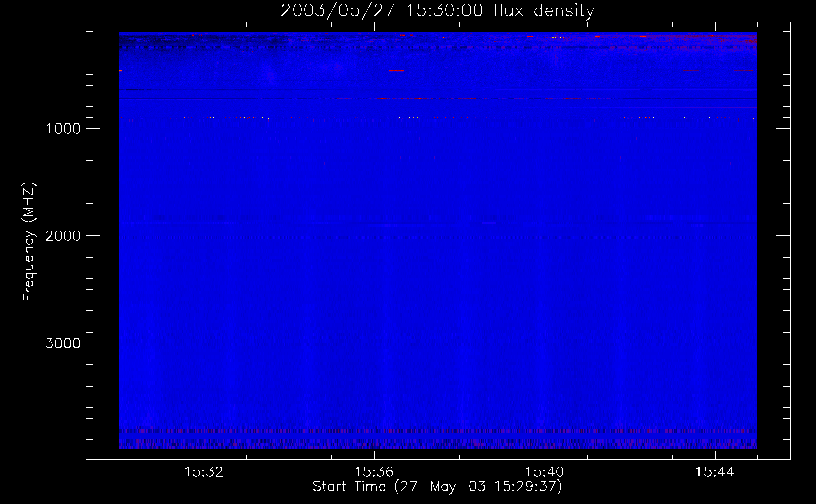Click the 15:32 time tick label
The height and width of the screenshot is (504, 816).
tap(204, 472)
